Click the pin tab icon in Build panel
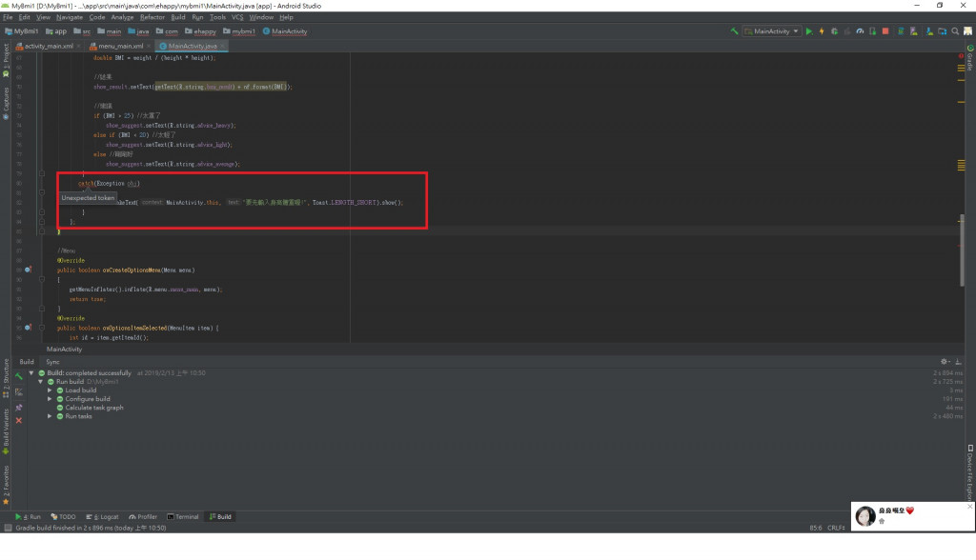Viewport: 976px width, 560px height. pos(19,408)
